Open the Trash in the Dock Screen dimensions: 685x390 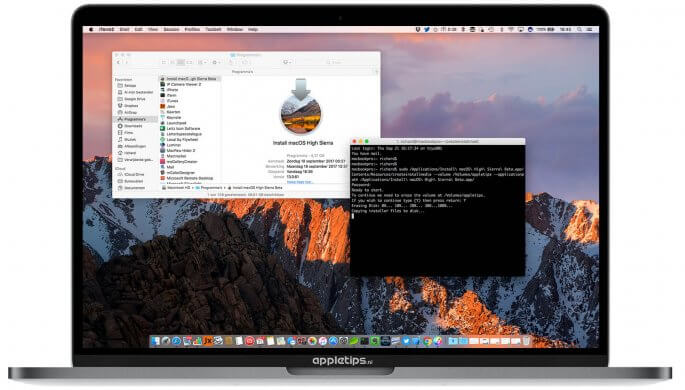click(526, 341)
